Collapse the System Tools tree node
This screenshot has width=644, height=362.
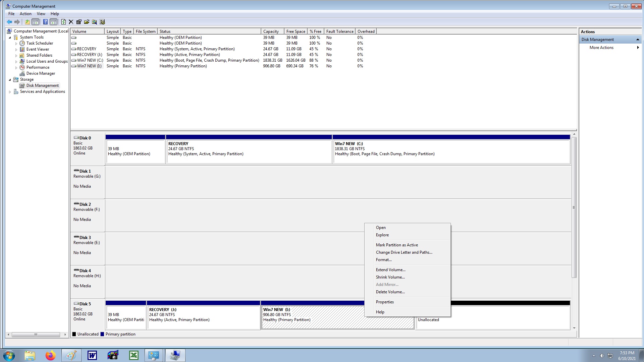10,38
